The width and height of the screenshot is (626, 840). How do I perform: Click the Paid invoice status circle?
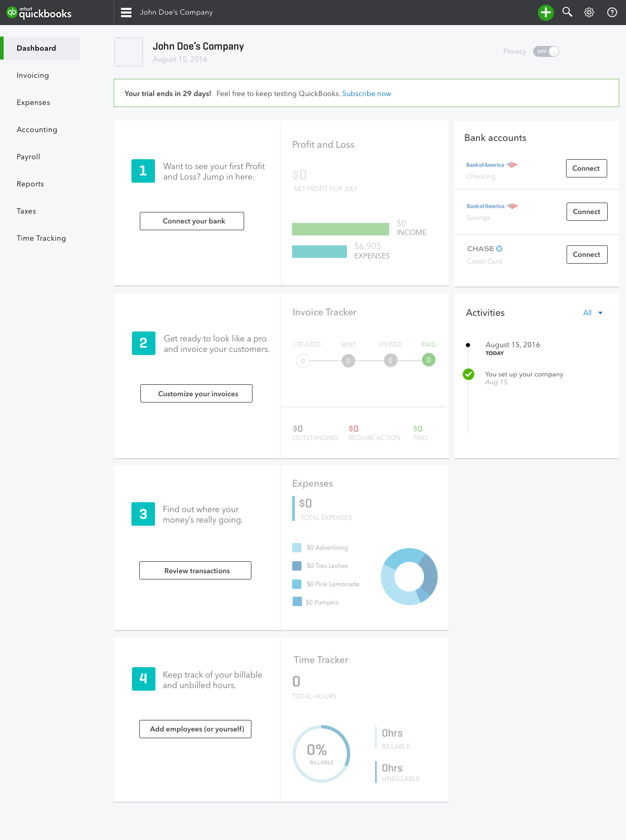tap(429, 360)
